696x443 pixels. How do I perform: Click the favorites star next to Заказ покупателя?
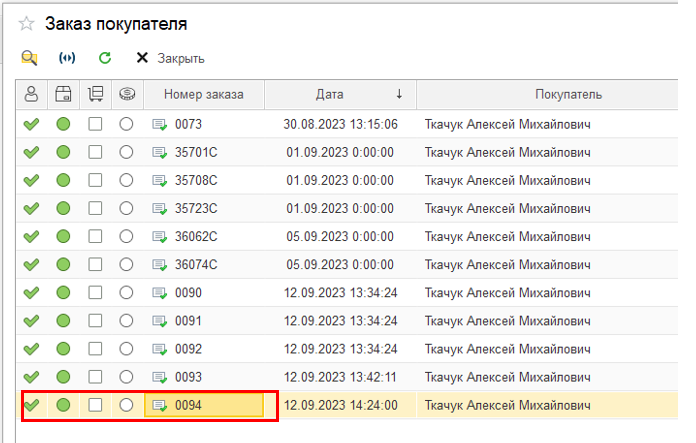[26, 23]
